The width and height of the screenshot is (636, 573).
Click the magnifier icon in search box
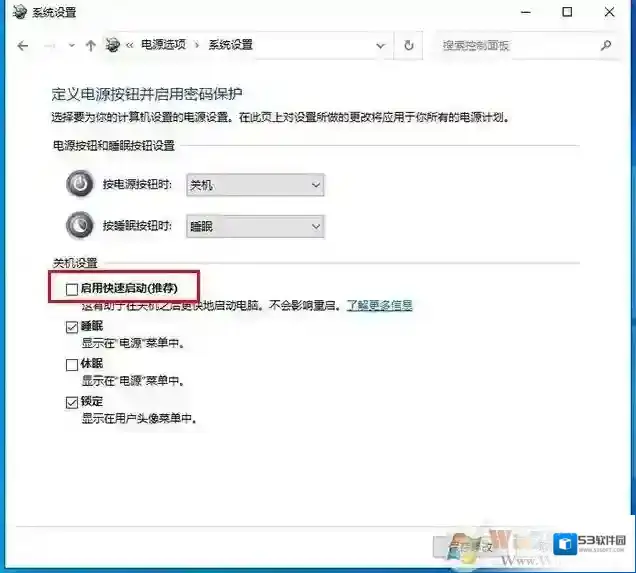[x=606, y=45]
